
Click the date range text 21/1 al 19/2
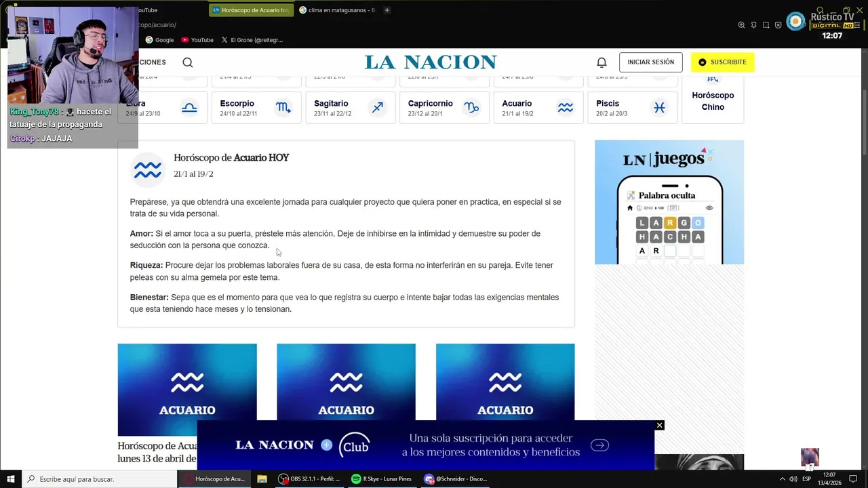(x=193, y=174)
